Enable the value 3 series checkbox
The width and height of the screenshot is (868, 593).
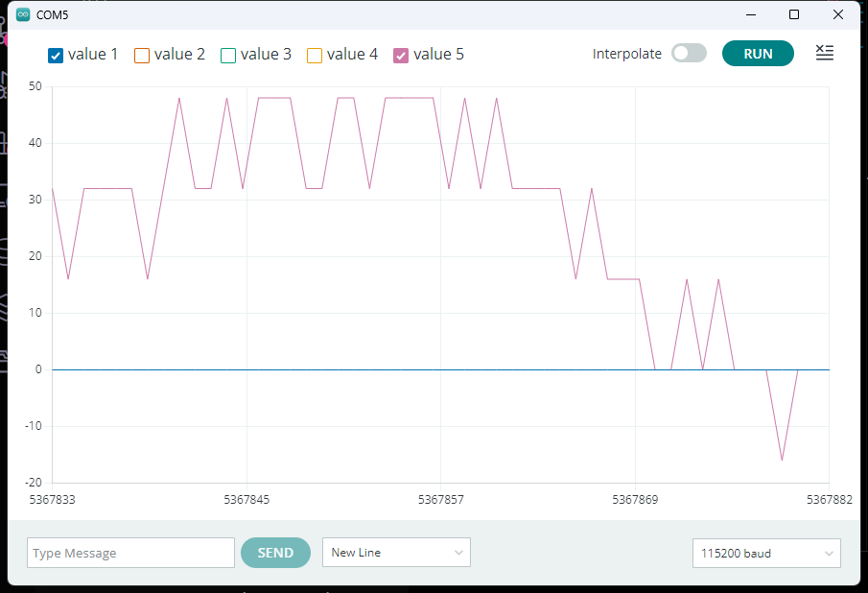click(x=228, y=55)
